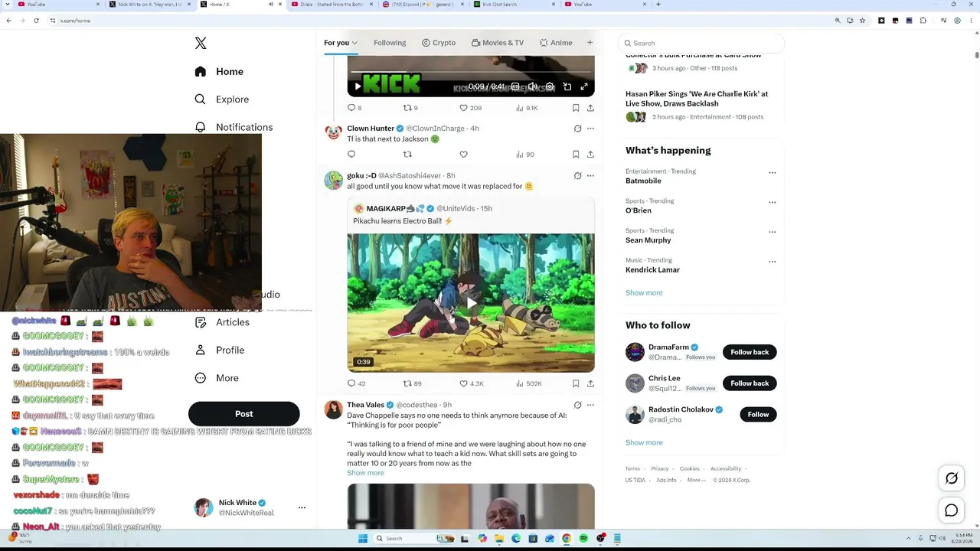
Task: Expand Thea Vales' post with Show more
Action: pyautogui.click(x=365, y=473)
